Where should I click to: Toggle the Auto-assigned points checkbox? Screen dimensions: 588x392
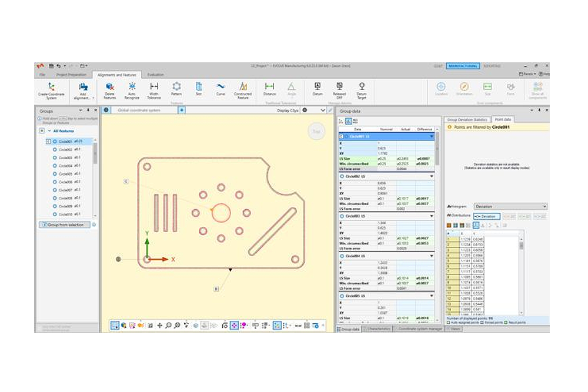pyautogui.click(x=449, y=323)
